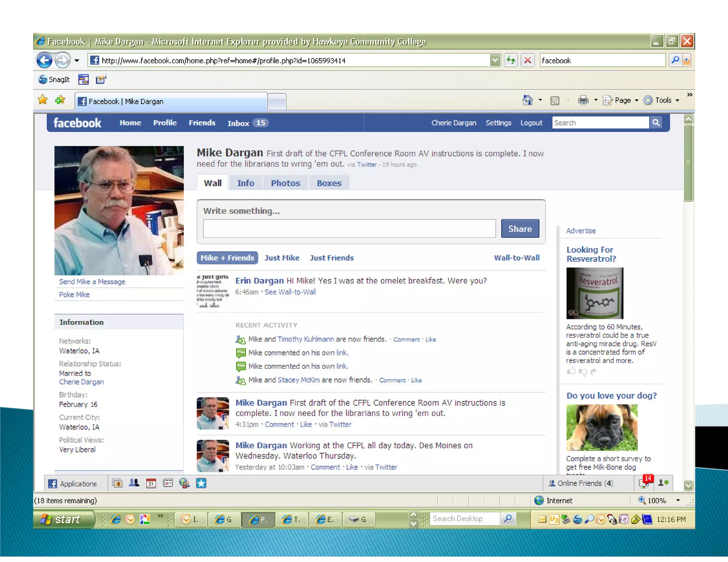
Task: Open the Friends menu item
Action: click(x=202, y=123)
